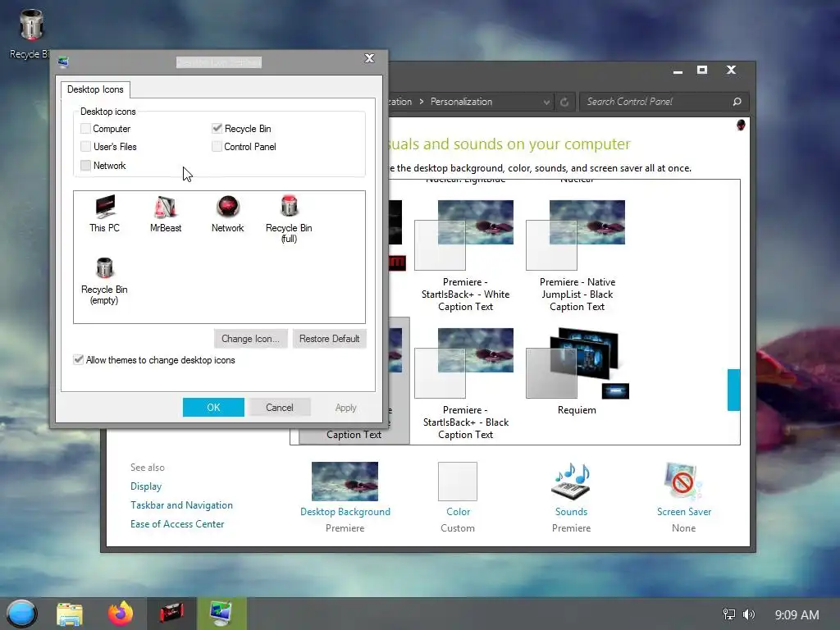Check the User's Files checkbox

coord(85,146)
